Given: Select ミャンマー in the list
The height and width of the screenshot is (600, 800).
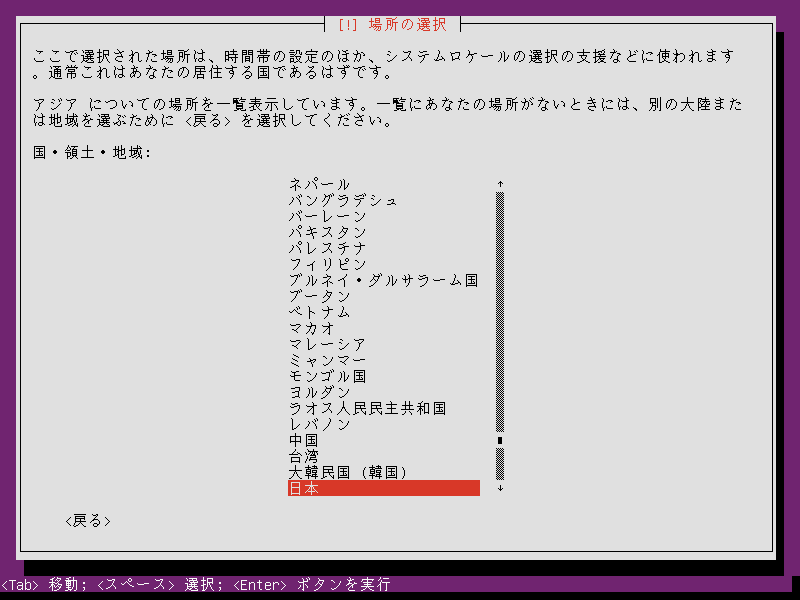Looking at the screenshot, I should (384, 360).
